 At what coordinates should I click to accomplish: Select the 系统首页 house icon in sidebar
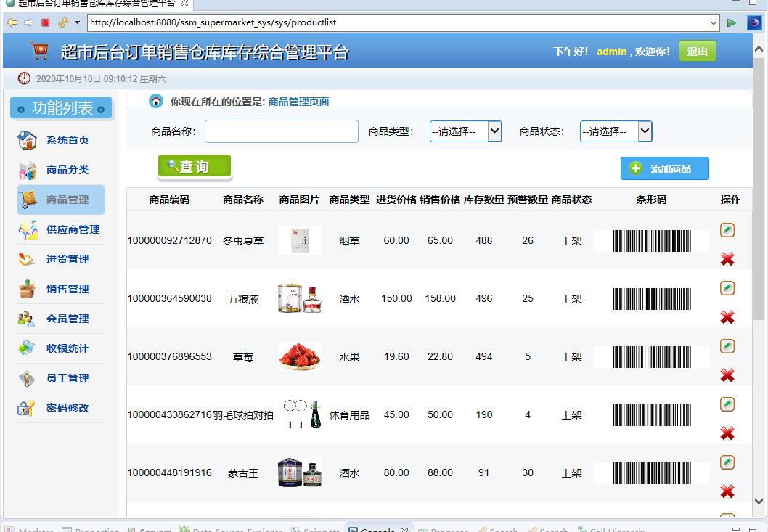coord(26,139)
